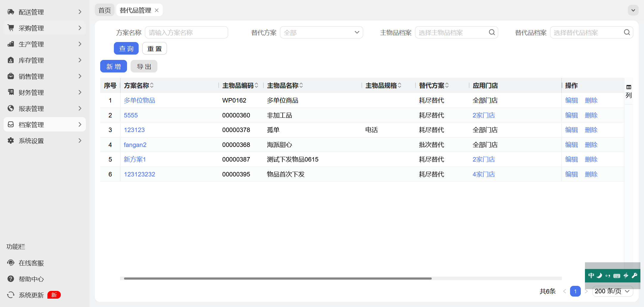This screenshot has height=307, width=644.
Task: Delete the fangan2 row
Action: [591, 145]
